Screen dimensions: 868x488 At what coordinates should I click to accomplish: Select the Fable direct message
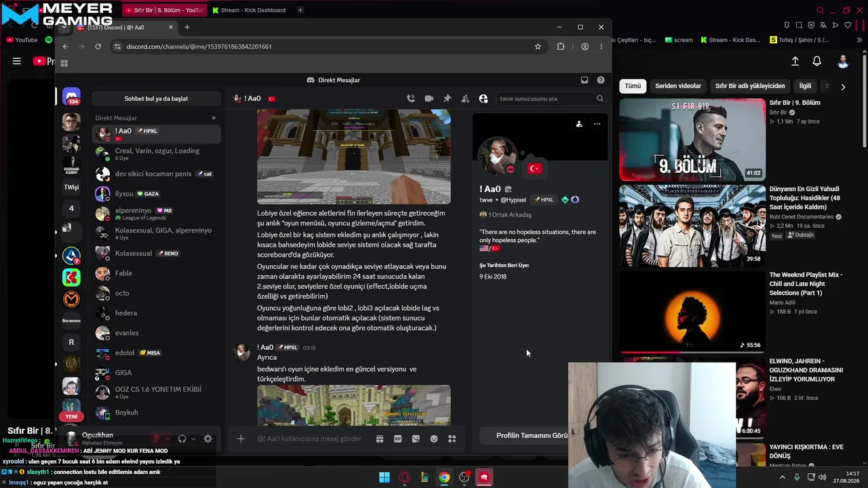pyautogui.click(x=157, y=273)
